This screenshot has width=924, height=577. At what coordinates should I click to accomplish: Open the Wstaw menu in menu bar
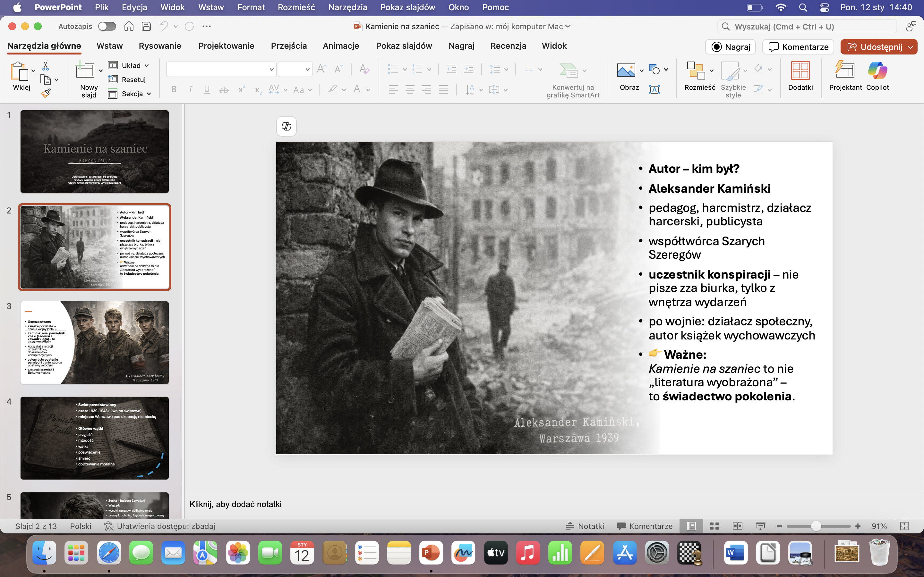tap(211, 7)
